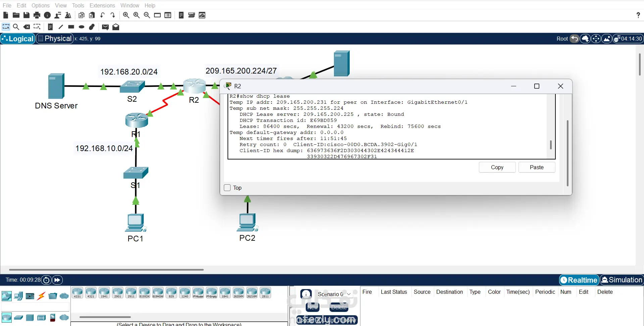This screenshot has height=326, width=644.
Task: Reset the workspace zoom level
Action: 137,15
